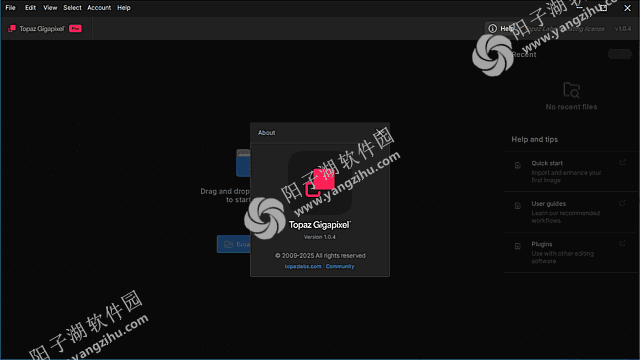Open the Edit menu
Screen dimensions: 640x360
tap(30, 8)
